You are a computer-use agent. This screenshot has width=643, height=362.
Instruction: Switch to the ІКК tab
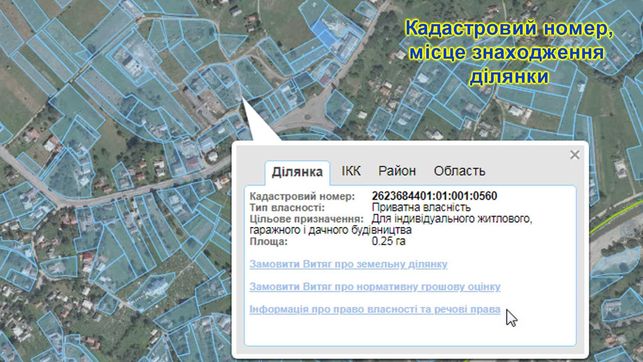pos(351,171)
